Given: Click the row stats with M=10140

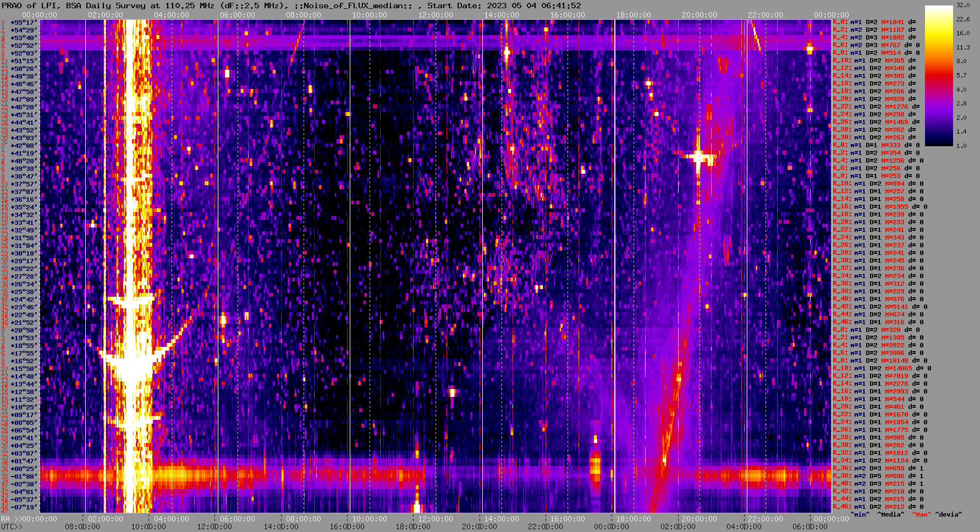Looking at the screenshot, I should point(882,361).
